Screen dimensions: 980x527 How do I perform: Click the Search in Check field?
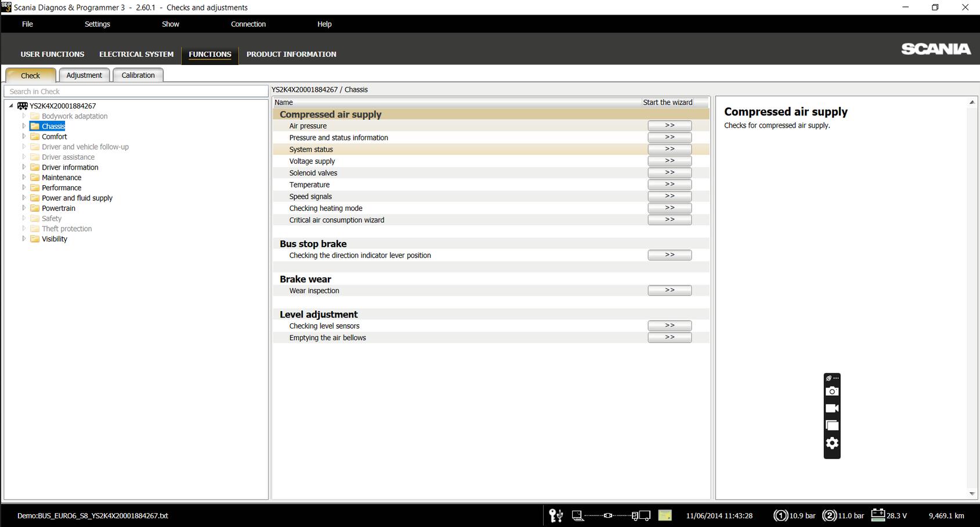coord(136,91)
